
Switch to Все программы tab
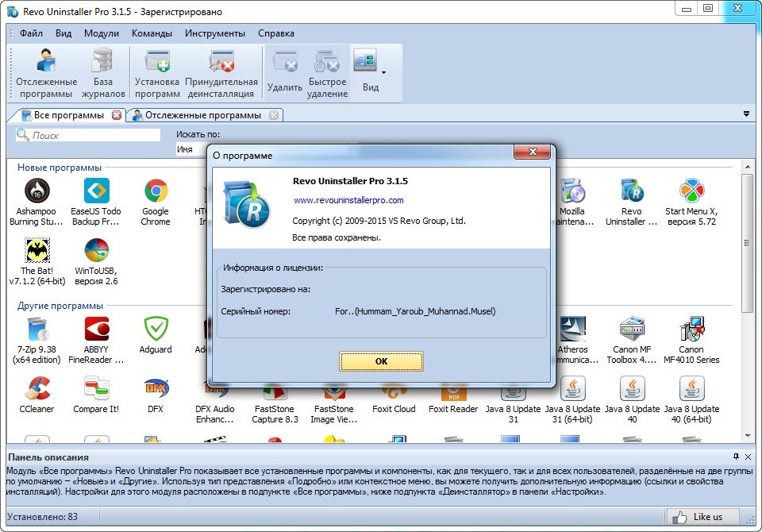pyautogui.click(x=69, y=115)
